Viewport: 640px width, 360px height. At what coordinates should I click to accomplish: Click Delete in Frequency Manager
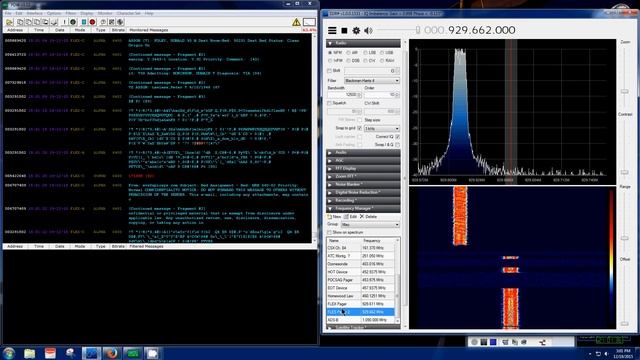pyautogui.click(x=369, y=217)
